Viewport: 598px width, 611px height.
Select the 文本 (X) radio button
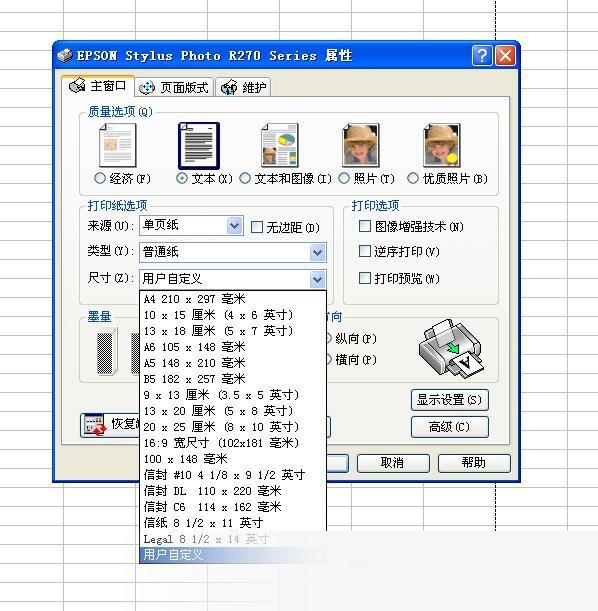click(182, 178)
